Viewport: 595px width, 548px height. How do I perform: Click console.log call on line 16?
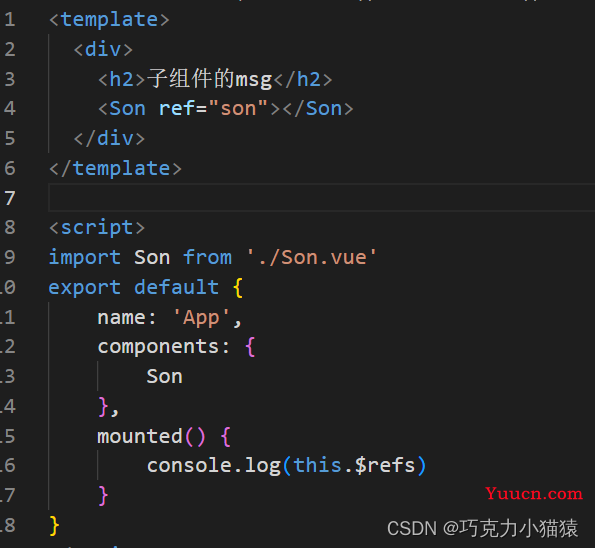[x=214, y=466]
